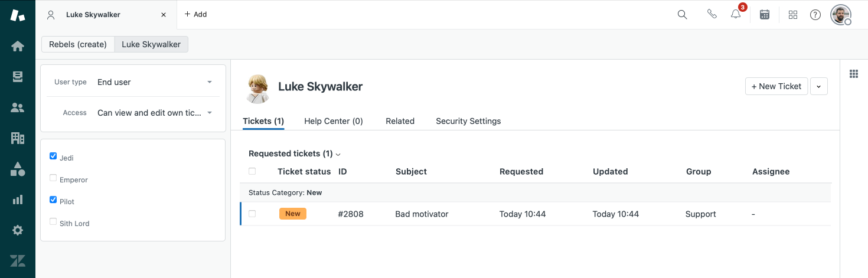Switch to the Security Settings tab
Screen dimensions: 868x278
click(468, 121)
